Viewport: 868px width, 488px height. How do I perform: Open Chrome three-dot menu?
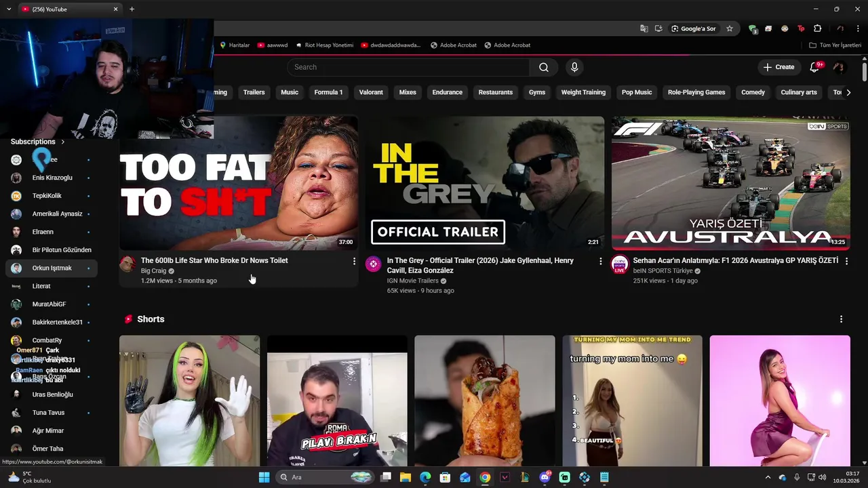(858, 28)
